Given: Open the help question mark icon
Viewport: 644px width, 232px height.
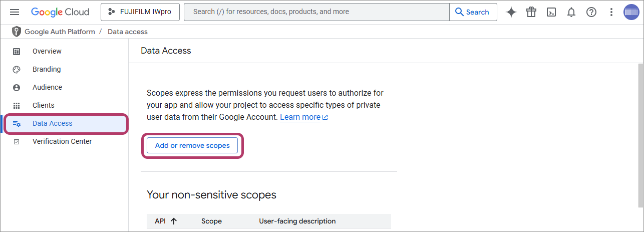Looking at the screenshot, I should (x=591, y=12).
